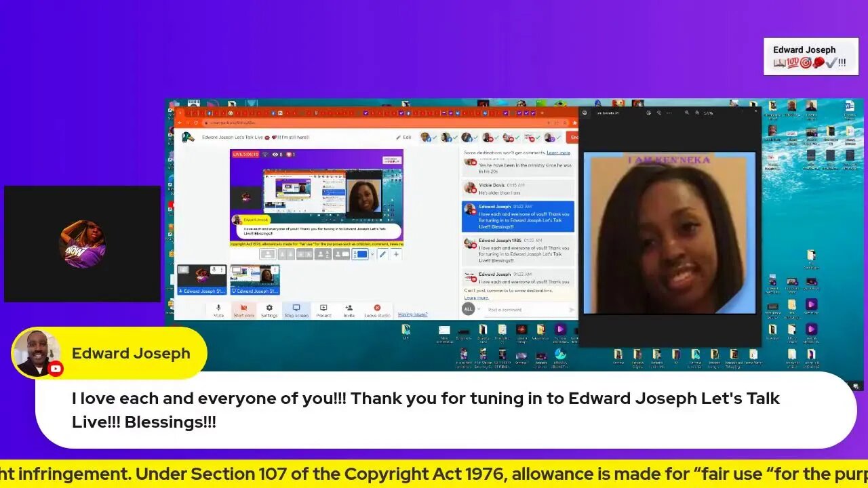Click the stream preview in StreamYard studio

tap(317, 197)
